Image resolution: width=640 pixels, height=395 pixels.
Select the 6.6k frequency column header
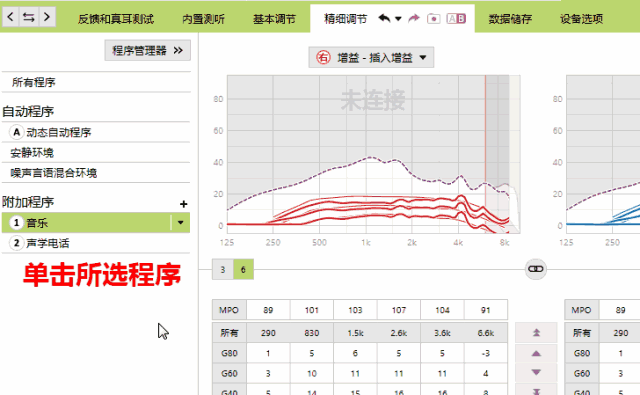[x=486, y=333]
